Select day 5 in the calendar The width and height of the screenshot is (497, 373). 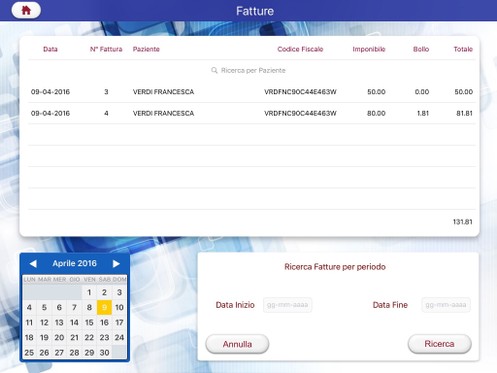(x=44, y=307)
